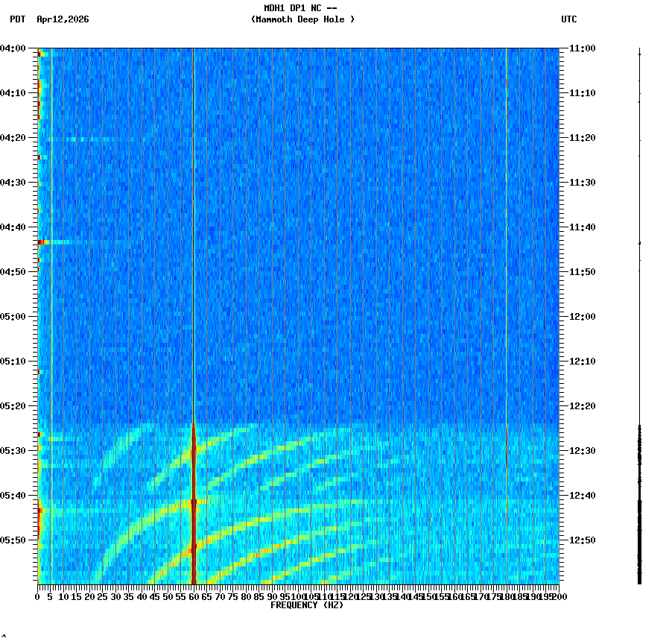Viewport: 672px width, 644px height.
Task: Click the 100 Hz frequency tick label
Action: tap(297, 596)
